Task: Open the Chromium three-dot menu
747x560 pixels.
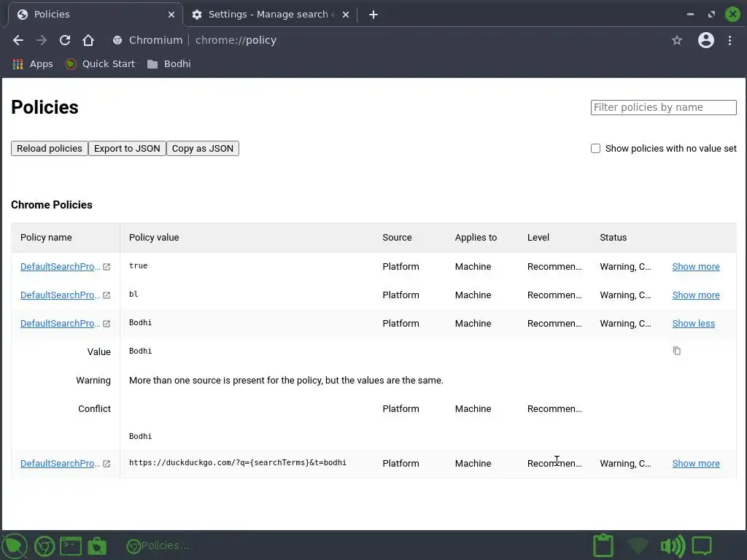Action: click(729, 40)
